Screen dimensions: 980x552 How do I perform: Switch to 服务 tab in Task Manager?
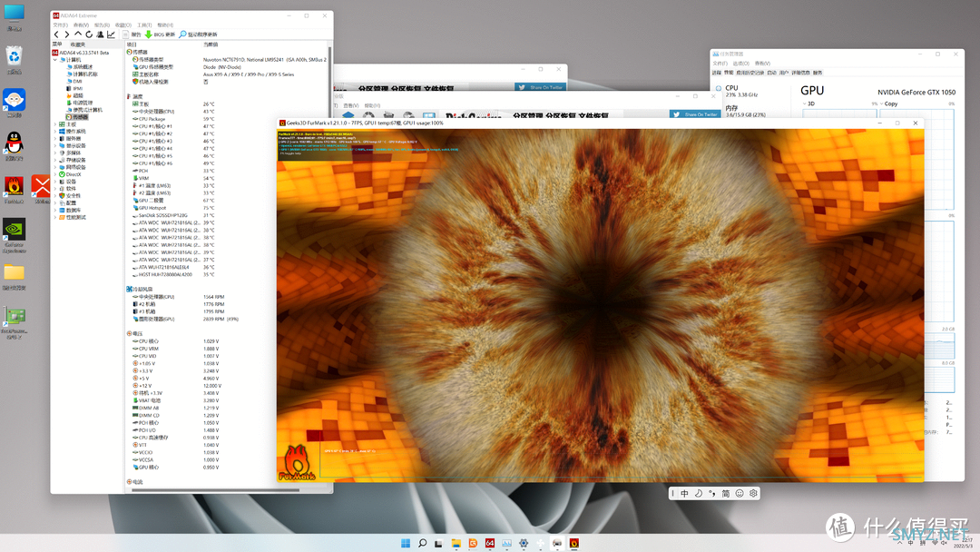coord(818,73)
